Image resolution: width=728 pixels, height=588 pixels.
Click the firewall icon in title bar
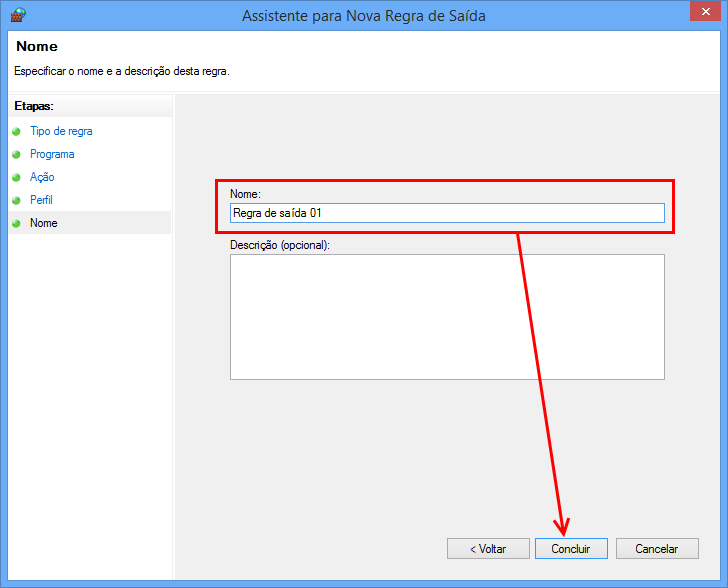[x=18, y=15]
